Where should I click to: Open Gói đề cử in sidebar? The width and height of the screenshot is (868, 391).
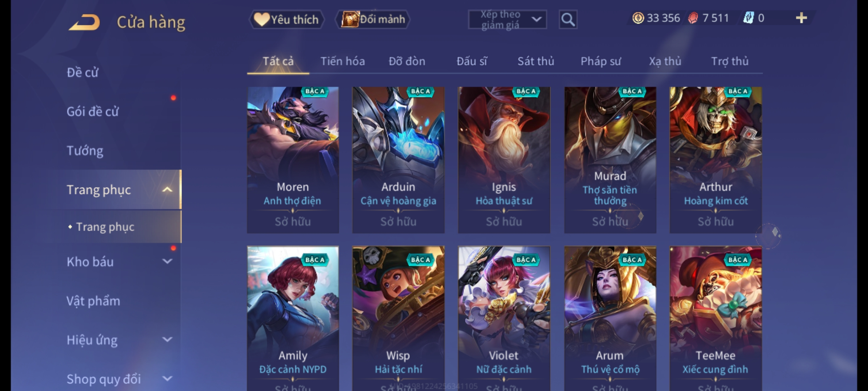click(93, 112)
